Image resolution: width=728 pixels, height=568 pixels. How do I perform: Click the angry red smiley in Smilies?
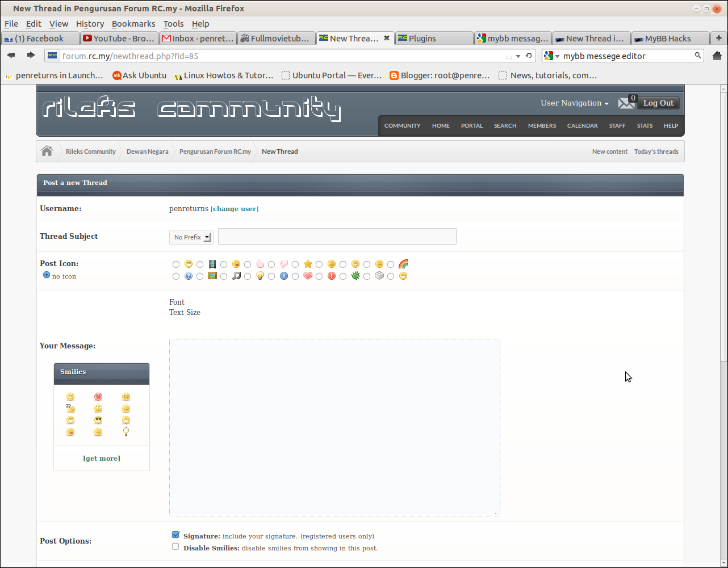tap(98, 397)
